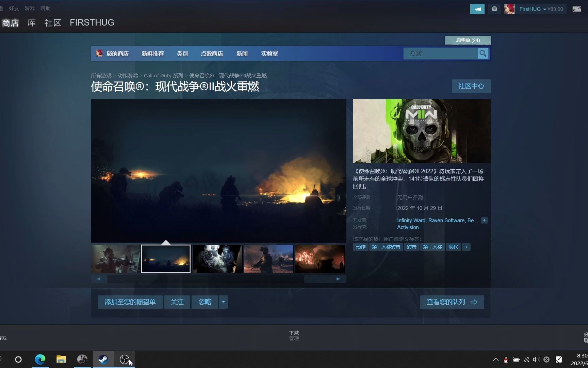Click 查看您的队列 queue button
588x368 pixels.
pyautogui.click(x=452, y=302)
